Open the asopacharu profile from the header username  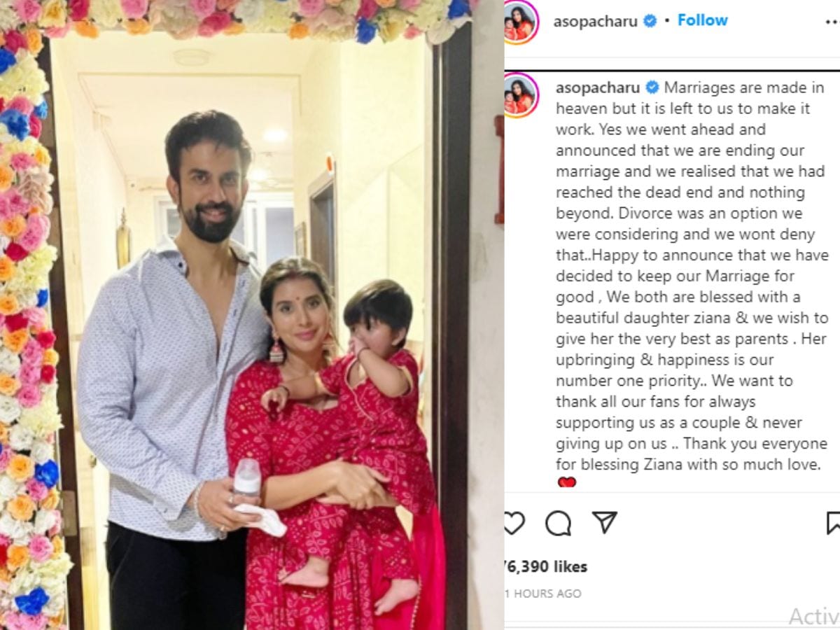(x=596, y=21)
